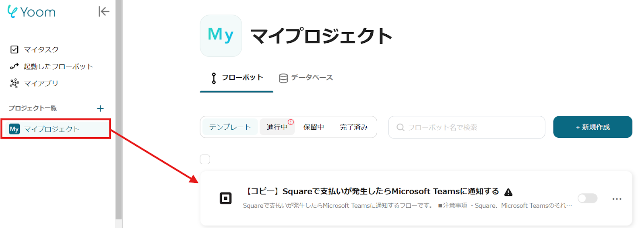Click the flowbot tab icon
The height and width of the screenshot is (242, 644).
[x=214, y=78]
